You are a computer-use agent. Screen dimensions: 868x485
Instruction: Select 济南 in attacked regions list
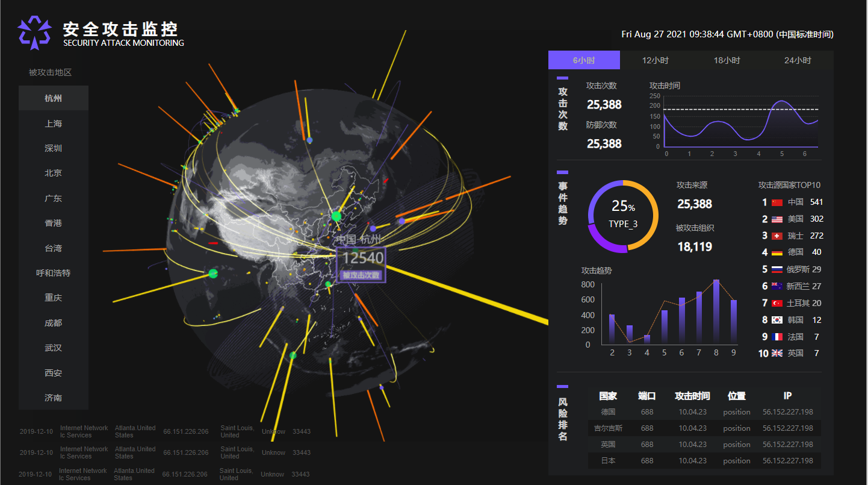54,398
